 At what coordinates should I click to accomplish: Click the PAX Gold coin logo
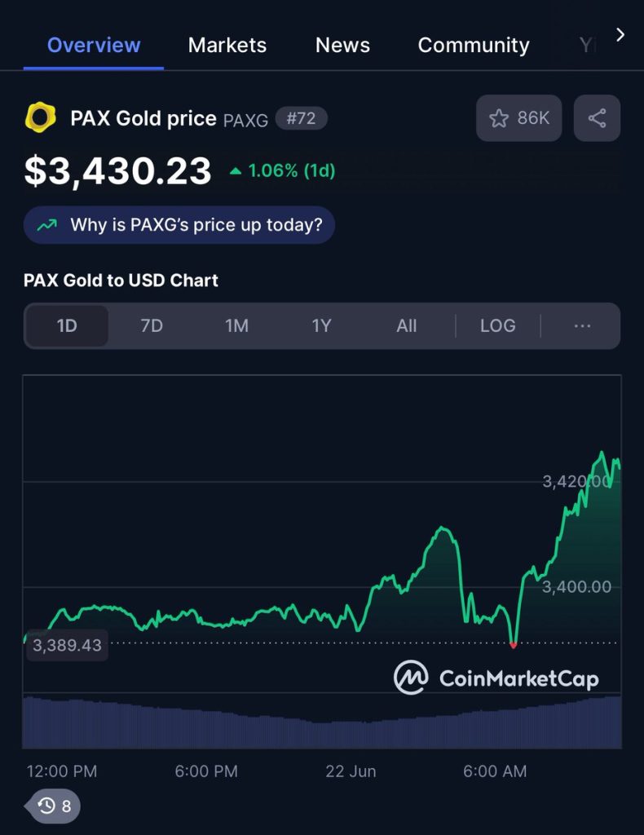point(41,117)
